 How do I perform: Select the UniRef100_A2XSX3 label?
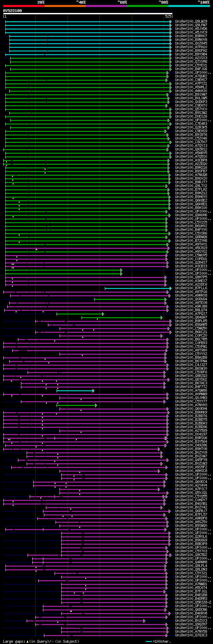coord(191,58)
